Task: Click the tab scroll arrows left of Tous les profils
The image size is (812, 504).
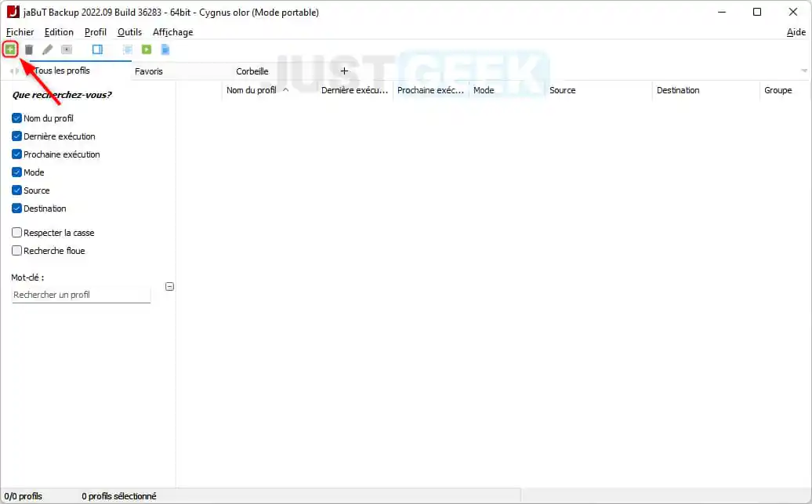Action: [14, 71]
